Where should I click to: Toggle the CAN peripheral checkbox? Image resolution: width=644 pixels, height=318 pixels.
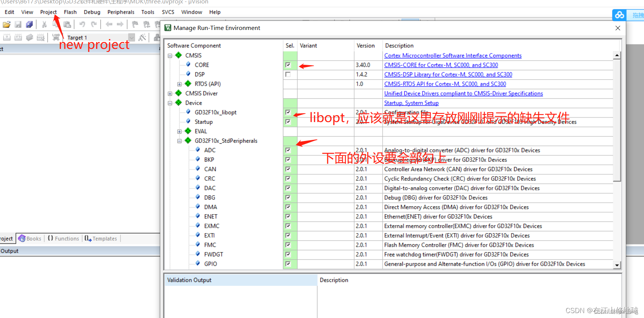click(x=288, y=169)
